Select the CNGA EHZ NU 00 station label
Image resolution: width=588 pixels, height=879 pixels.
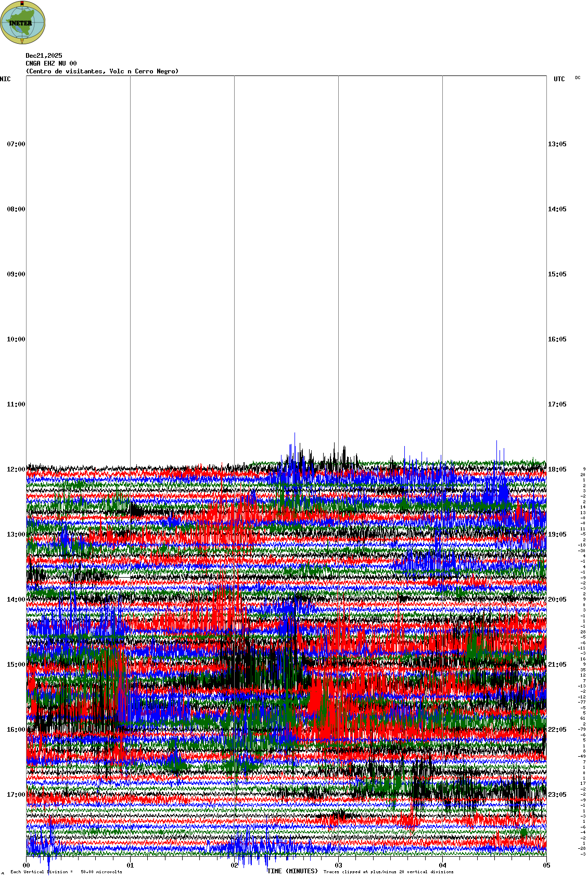(51, 63)
